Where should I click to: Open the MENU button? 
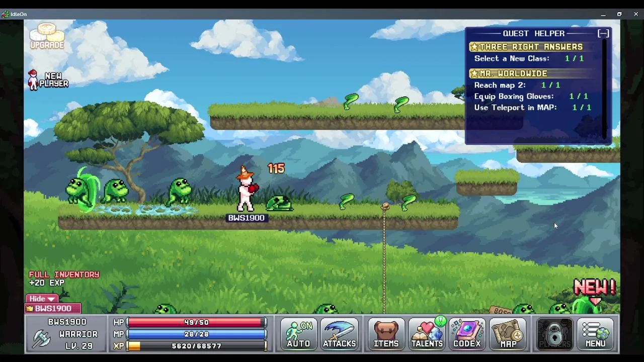point(595,334)
